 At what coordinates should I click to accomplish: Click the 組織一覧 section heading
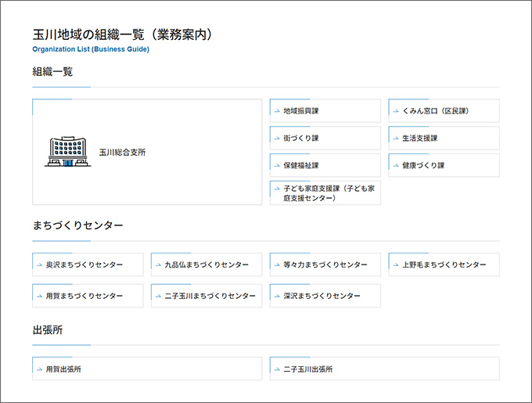pos(52,71)
